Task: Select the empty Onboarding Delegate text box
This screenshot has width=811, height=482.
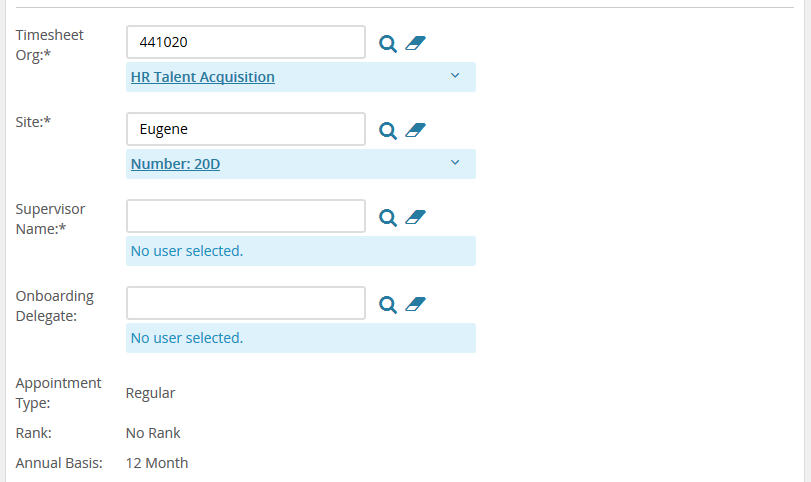Action: (246, 303)
